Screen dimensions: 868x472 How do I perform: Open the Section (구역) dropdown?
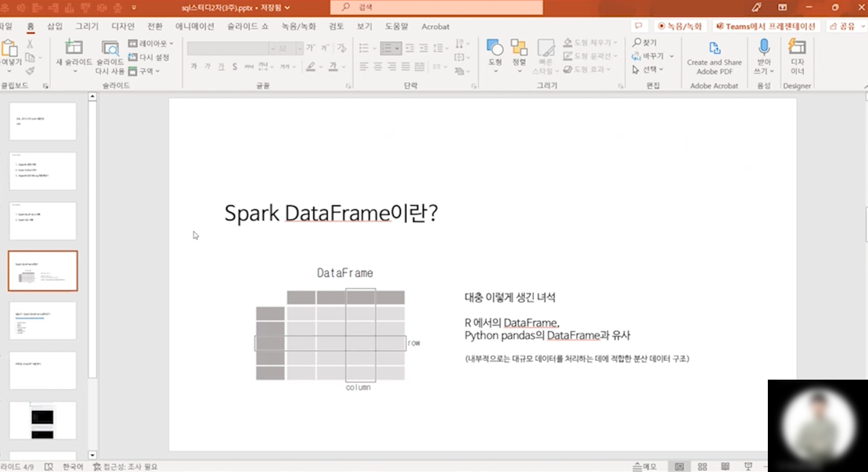pyautogui.click(x=144, y=70)
